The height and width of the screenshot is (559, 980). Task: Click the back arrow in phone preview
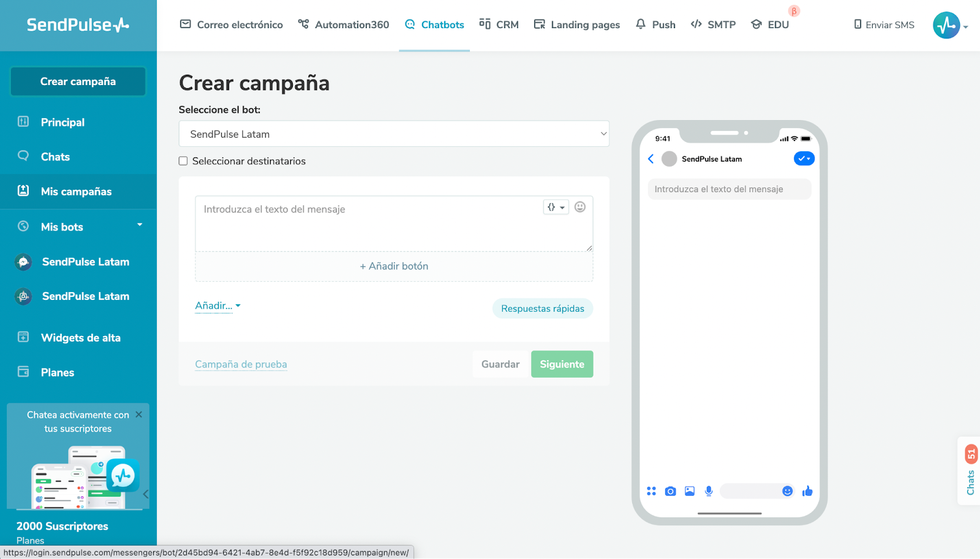(x=651, y=159)
